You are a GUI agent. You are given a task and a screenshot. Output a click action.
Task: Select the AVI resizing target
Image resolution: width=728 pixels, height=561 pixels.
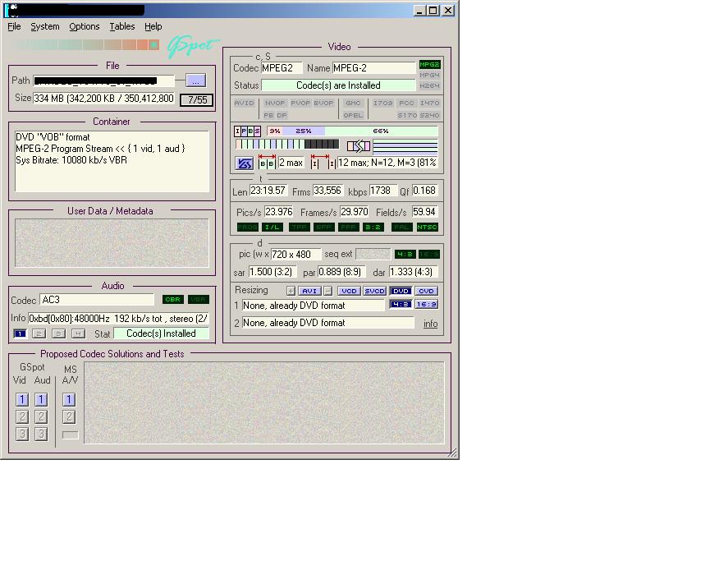click(309, 291)
